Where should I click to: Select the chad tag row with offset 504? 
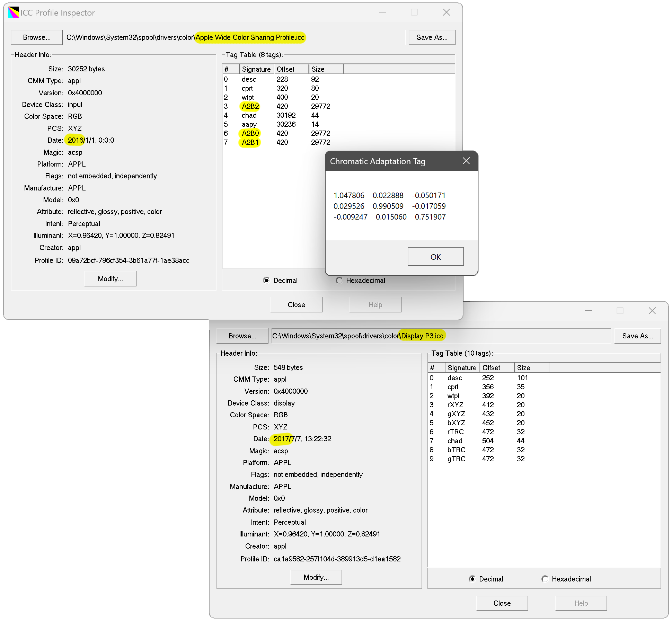544,441
